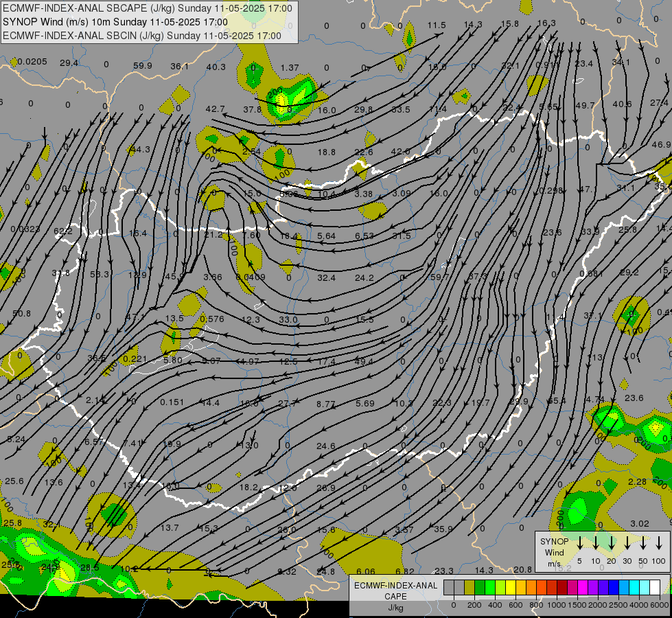Viewport: 672px width, 618px height.
Task: Click the wind legend arrow above 10
Action: [x=596, y=543]
